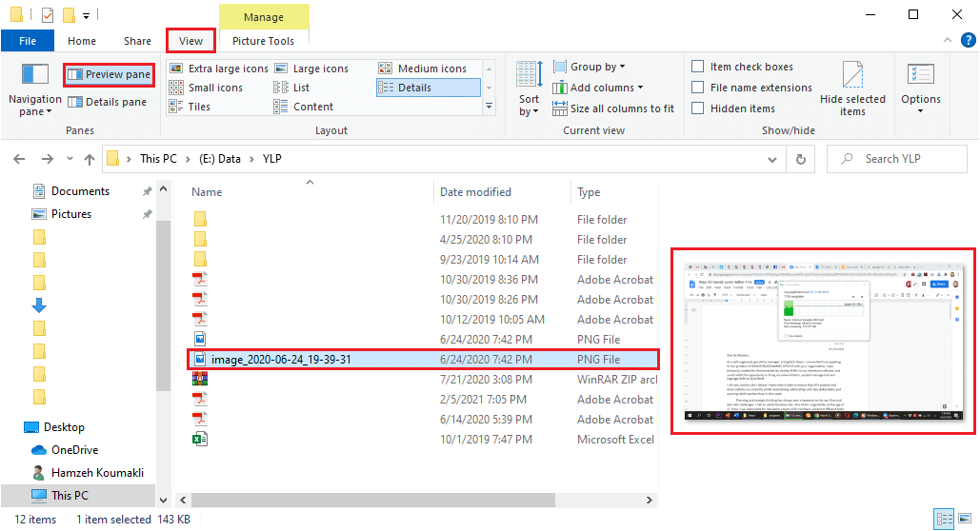Select Extra large icons layout
This screenshot has height=531, width=980.
pyautogui.click(x=218, y=69)
